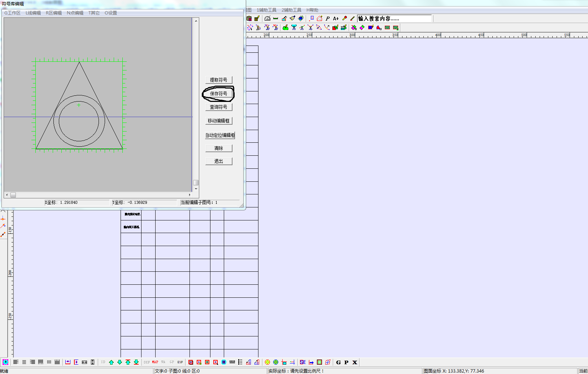
Task: Click the P text tool icon
Action: coord(328,18)
